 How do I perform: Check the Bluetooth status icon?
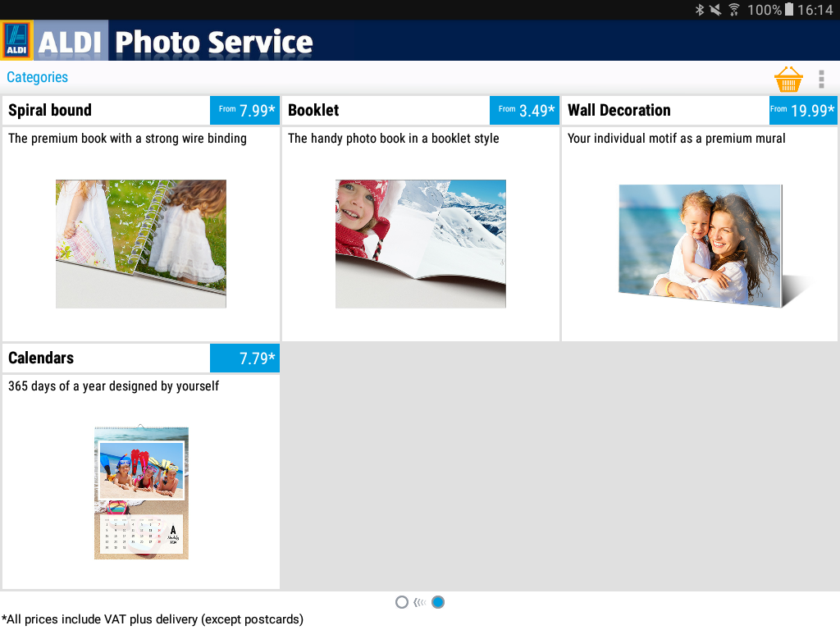699,10
